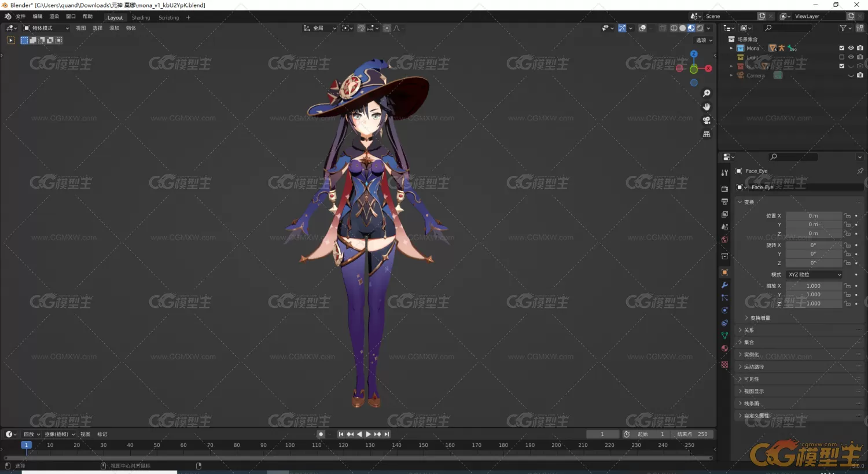Open the Particles properties tab

[724, 297]
